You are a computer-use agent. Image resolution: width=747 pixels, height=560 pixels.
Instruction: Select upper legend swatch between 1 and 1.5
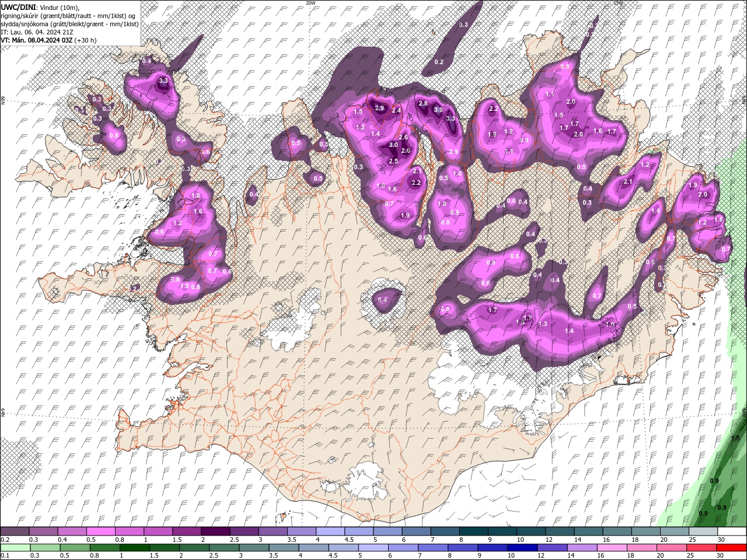click(x=158, y=531)
